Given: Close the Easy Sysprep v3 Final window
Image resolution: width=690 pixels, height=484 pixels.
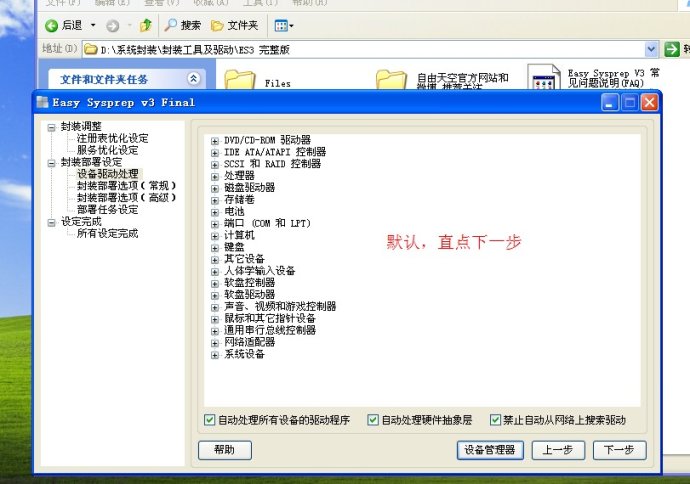Looking at the screenshot, I should click(650, 103).
